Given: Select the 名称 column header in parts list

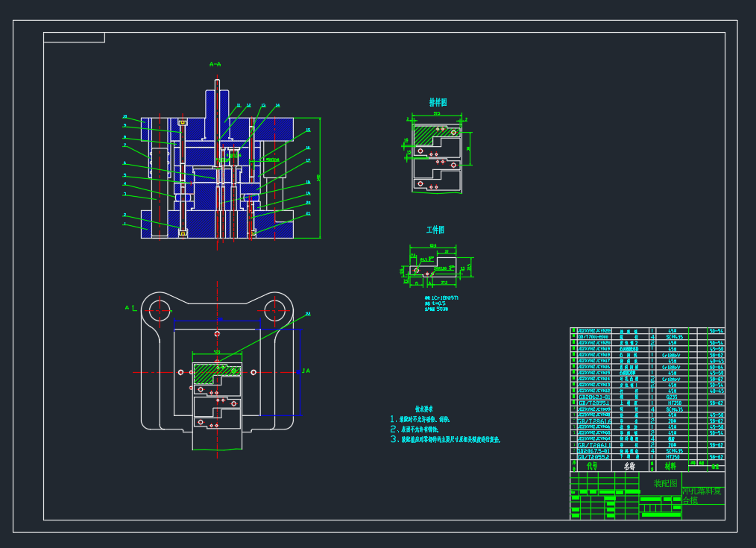Looking at the screenshot, I should tap(629, 466).
